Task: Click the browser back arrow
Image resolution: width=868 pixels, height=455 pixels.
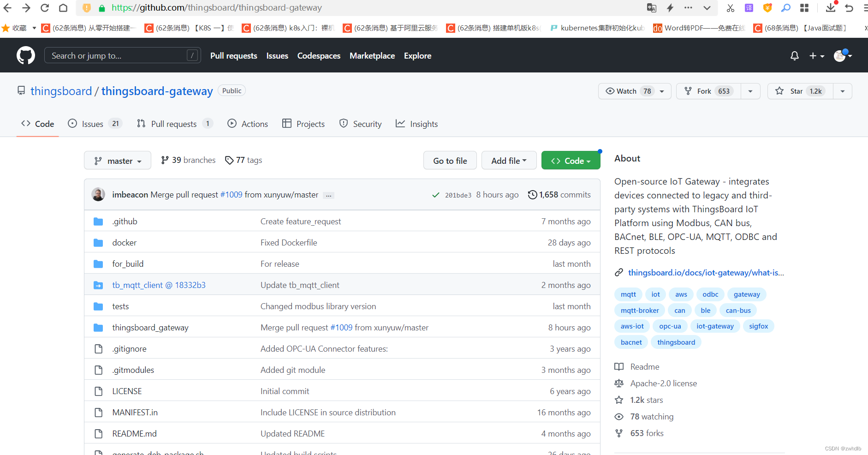Action: (x=7, y=8)
